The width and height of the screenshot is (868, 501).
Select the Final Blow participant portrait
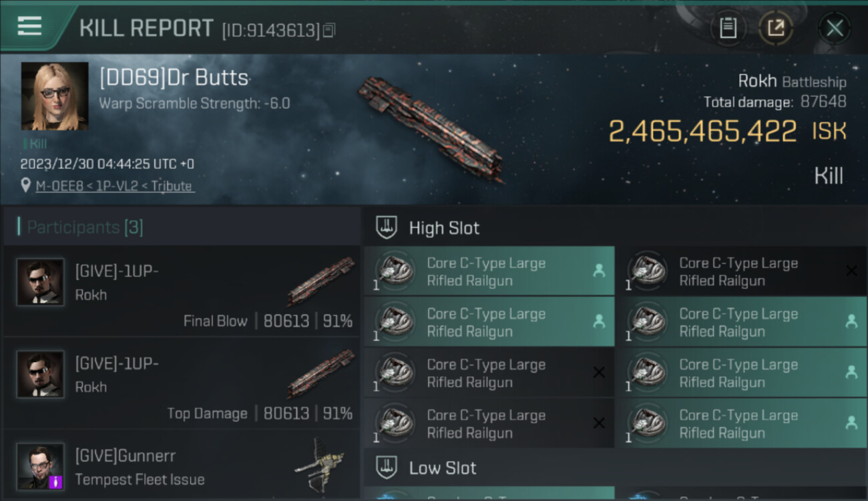(40, 282)
